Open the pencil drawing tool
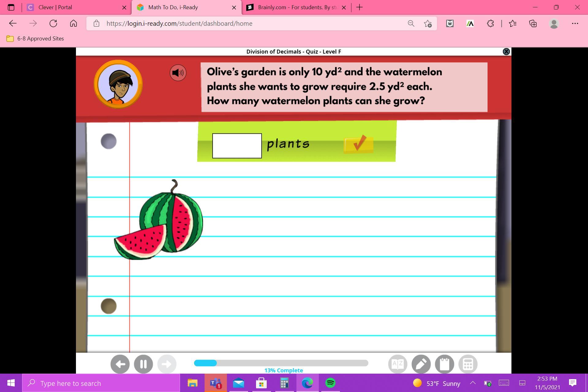 (x=421, y=364)
